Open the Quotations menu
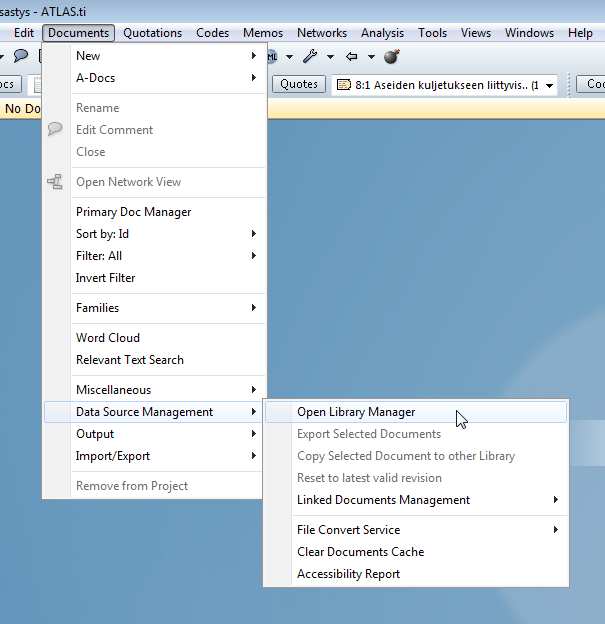The height and width of the screenshot is (624, 605). pos(152,33)
